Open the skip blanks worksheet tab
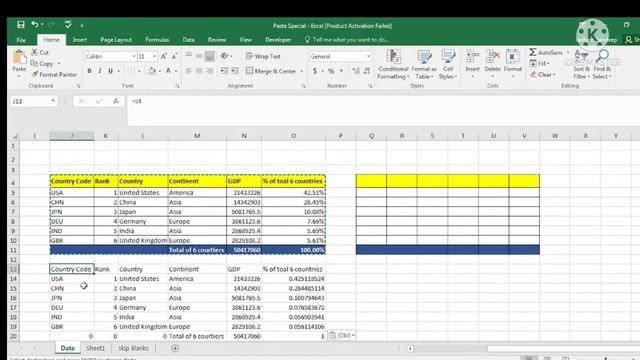Viewport: 640px width, 360px height. 133,348
